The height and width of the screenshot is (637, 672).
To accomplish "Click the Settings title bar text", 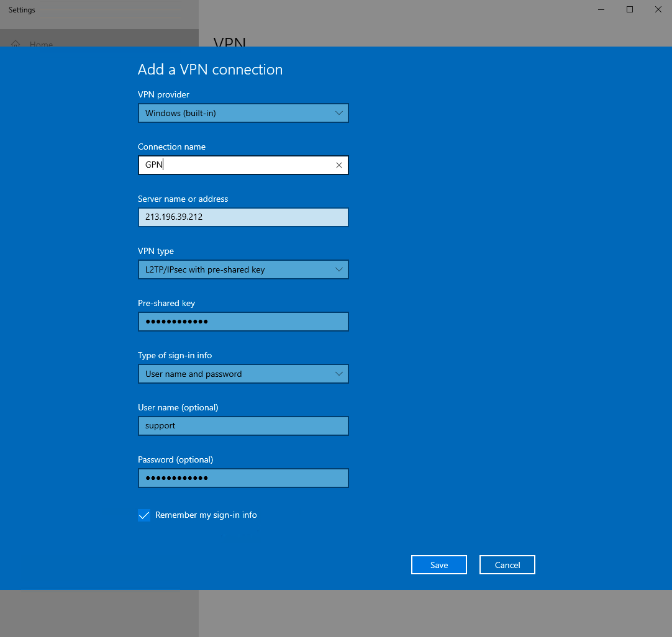I will pyautogui.click(x=22, y=10).
